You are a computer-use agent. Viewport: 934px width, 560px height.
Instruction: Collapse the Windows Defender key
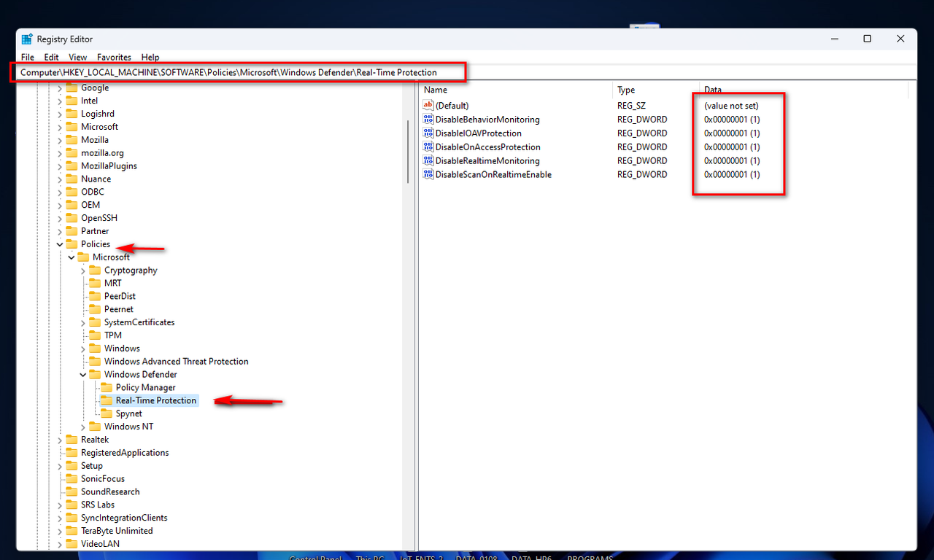coord(83,375)
